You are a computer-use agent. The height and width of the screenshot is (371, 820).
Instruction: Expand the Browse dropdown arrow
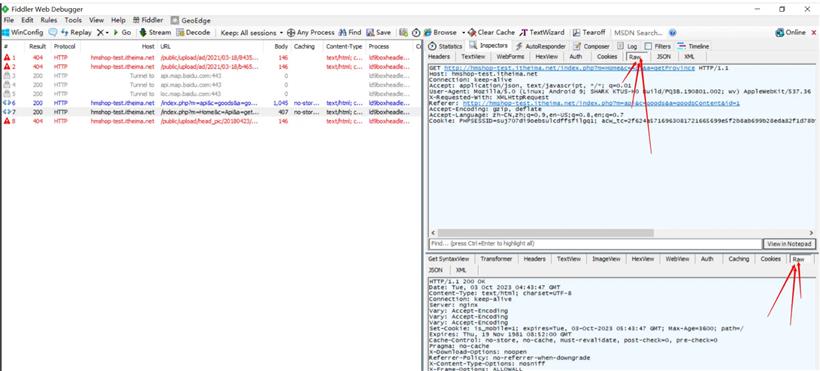pyautogui.click(x=463, y=32)
